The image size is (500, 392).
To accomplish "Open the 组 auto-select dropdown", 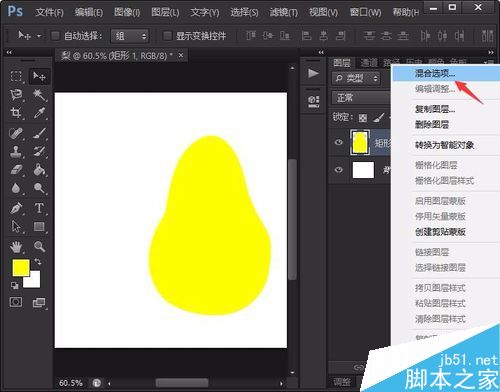I will 130,36.
